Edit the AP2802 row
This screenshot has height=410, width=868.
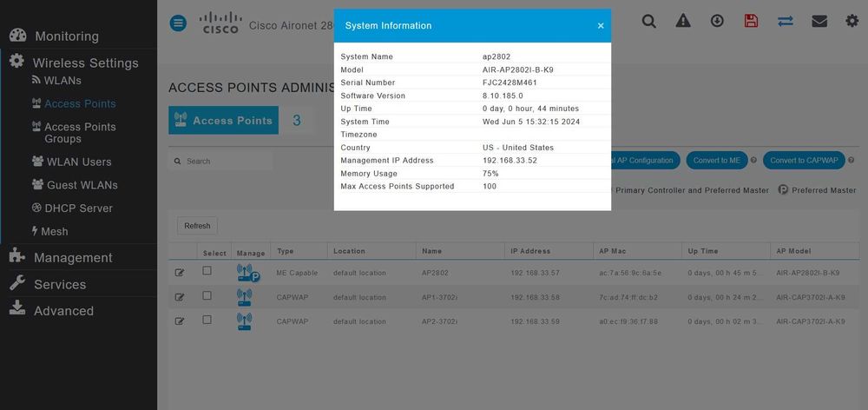pos(180,273)
